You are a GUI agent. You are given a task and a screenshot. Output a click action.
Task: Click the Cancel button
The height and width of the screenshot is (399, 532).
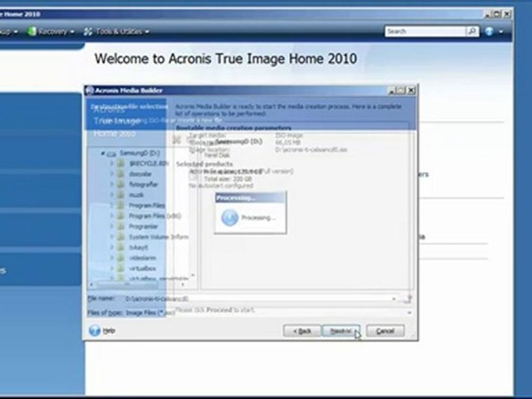385,331
